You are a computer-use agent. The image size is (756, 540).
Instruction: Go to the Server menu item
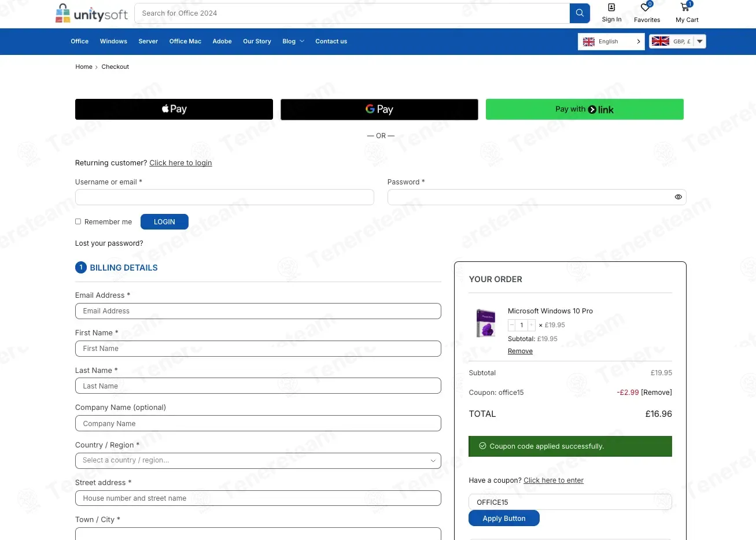coord(148,42)
